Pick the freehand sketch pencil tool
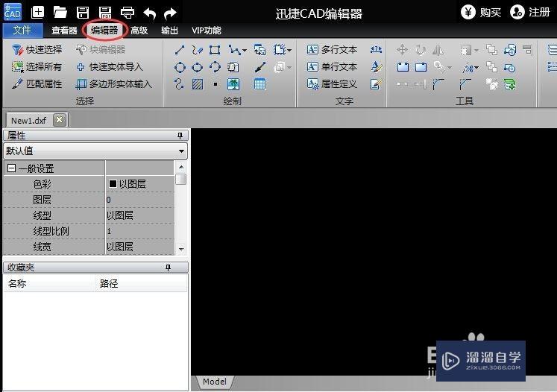 pos(197,50)
